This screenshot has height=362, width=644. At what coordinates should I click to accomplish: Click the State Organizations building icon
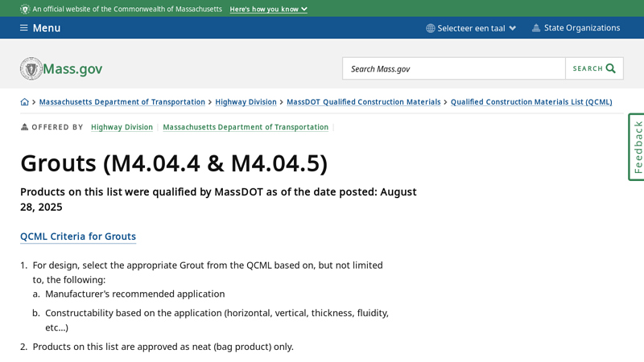[536, 28]
